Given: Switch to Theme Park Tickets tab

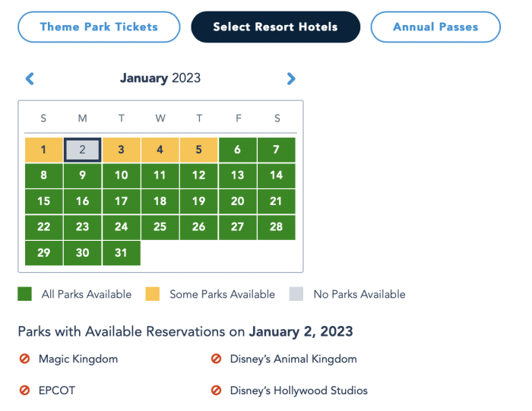Looking at the screenshot, I should [99, 27].
